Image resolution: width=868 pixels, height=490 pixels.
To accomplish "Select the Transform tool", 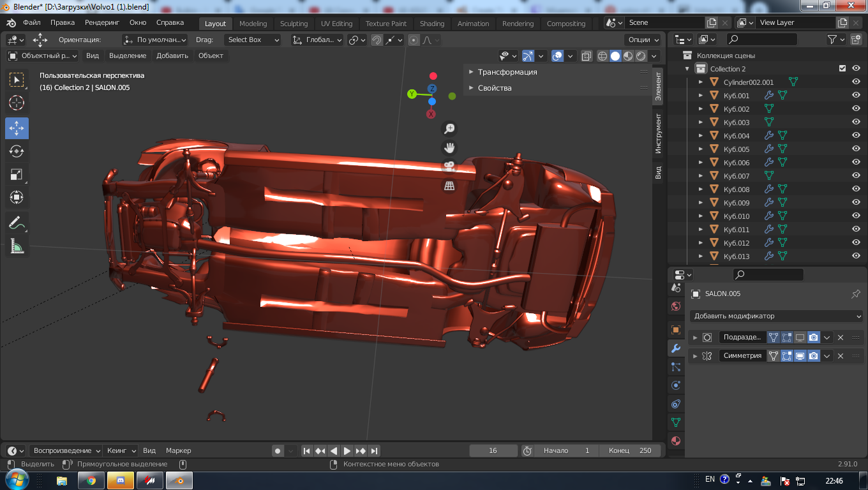I will click(x=17, y=197).
